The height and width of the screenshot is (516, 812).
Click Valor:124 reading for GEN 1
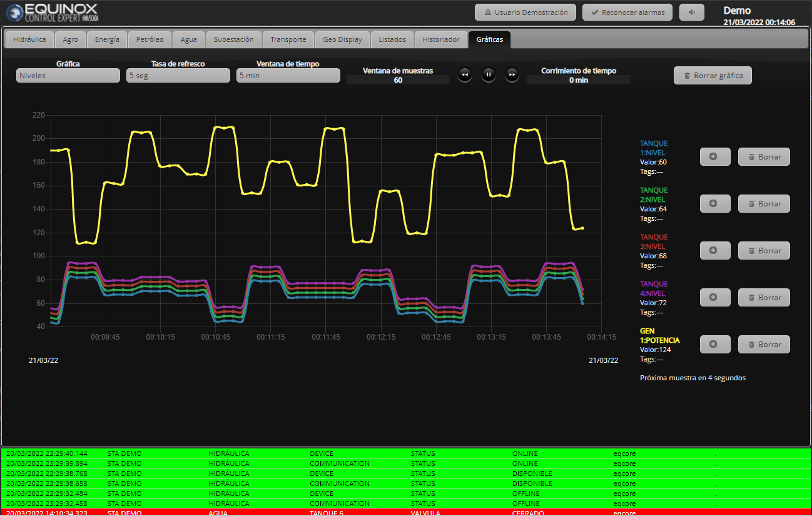click(x=656, y=350)
